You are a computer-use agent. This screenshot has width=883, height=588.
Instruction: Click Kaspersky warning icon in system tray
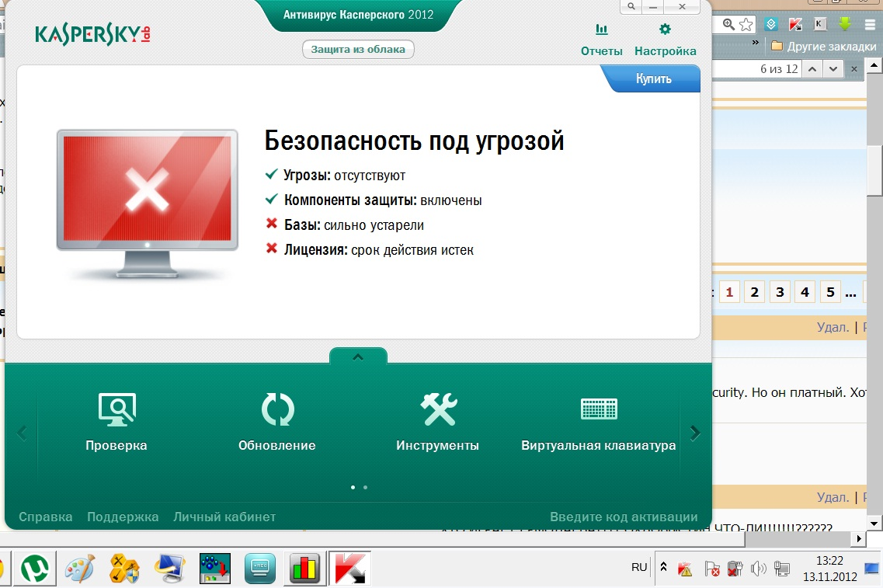(685, 569)
